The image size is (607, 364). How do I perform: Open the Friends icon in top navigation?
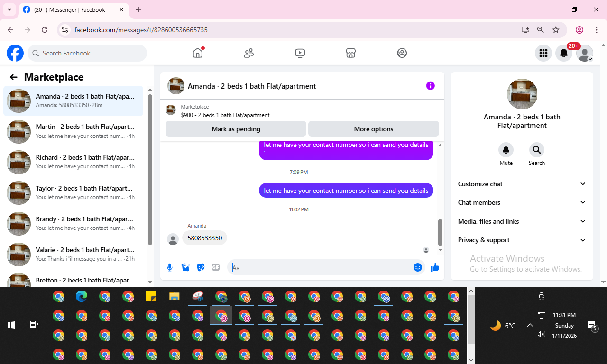(x=249, y=53)
